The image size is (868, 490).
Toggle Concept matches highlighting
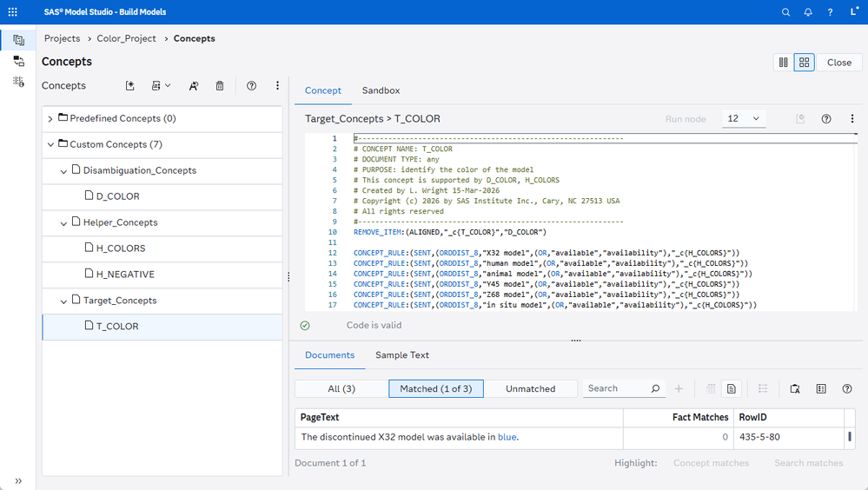pyautogui.click(x=711, y=463)
